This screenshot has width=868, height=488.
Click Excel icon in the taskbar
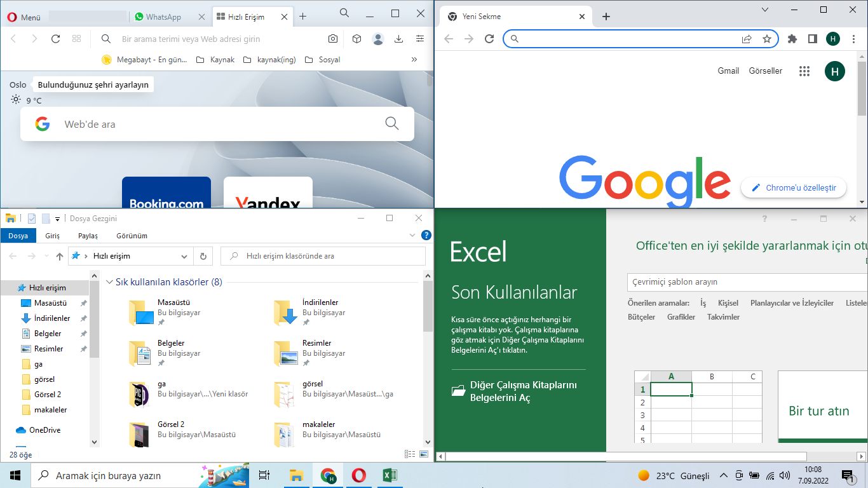[x=390, y=475]
